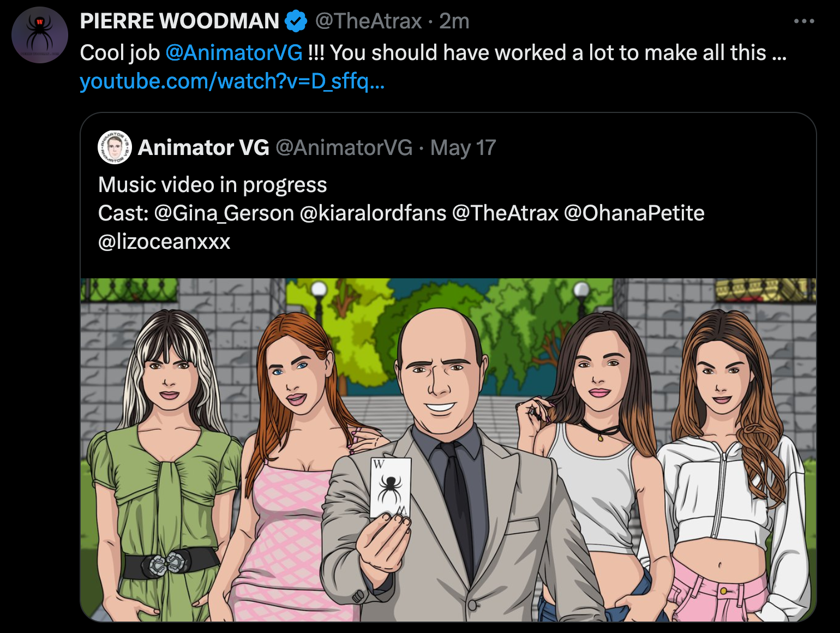Click the gray @AnimatorVG handle in the quoted tweet
This screenshot has height=633, width=840.
click(x=344, y=147)
